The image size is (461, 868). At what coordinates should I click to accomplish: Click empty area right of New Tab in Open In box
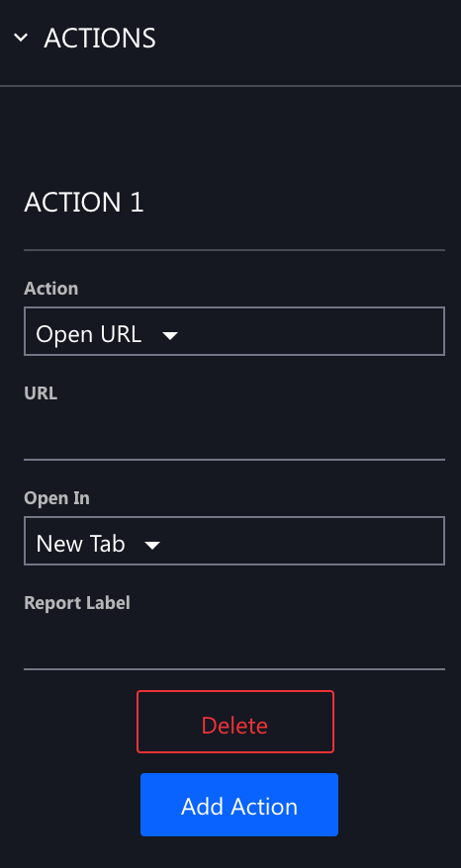(x=302, y=541)
